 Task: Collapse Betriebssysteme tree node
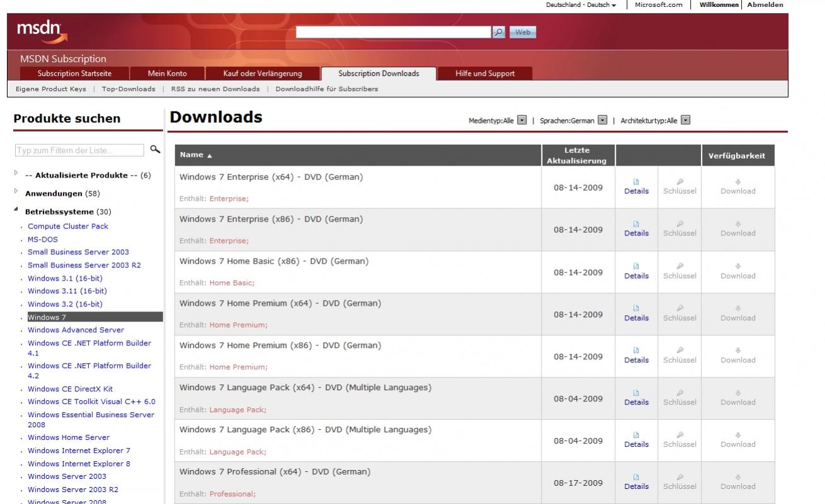click(x=16, y=210)
